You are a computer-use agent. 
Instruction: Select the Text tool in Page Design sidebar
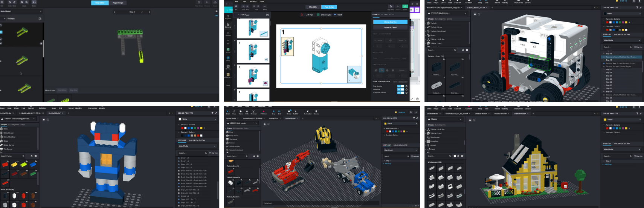228,42
